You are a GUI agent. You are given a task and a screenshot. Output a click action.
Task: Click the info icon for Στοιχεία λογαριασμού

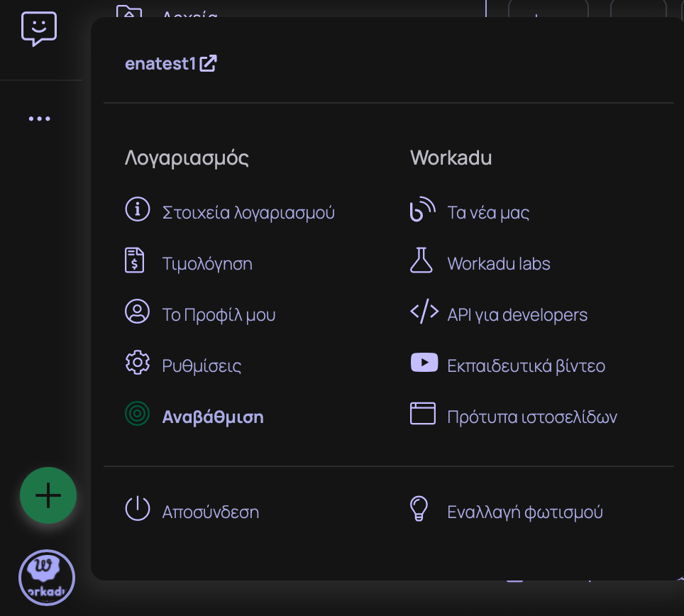(137, 209)
